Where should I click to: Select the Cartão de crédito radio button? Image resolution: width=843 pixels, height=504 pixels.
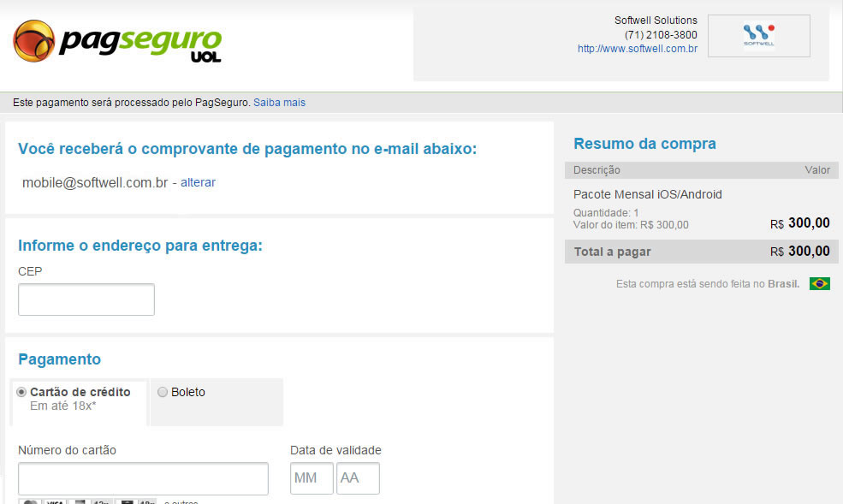click(x=21, y=392)
